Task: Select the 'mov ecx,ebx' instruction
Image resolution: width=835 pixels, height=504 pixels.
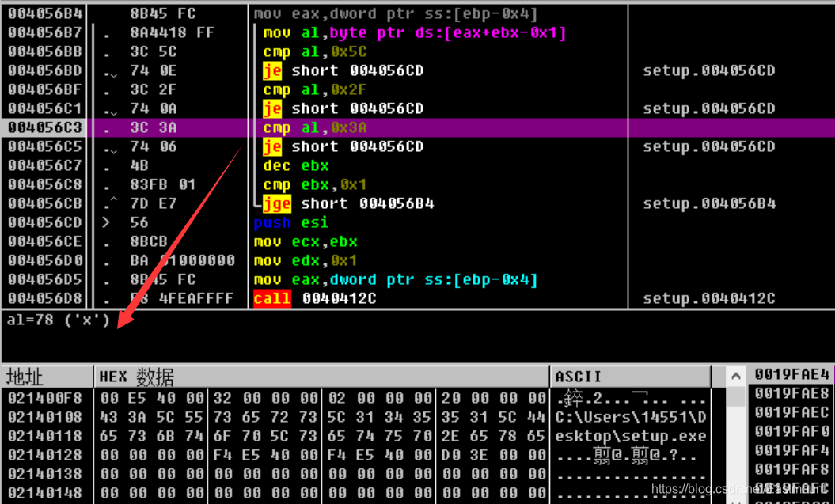Action: coord(306,241)
